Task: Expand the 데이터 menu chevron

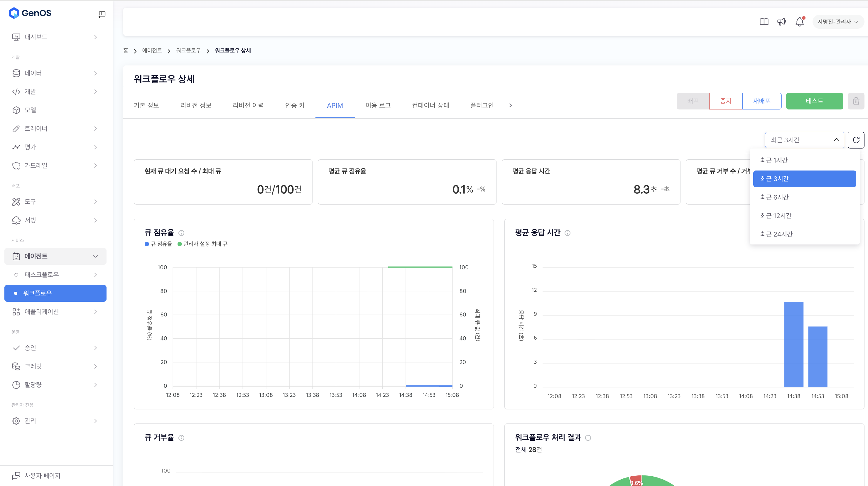Action: point(95,73)
